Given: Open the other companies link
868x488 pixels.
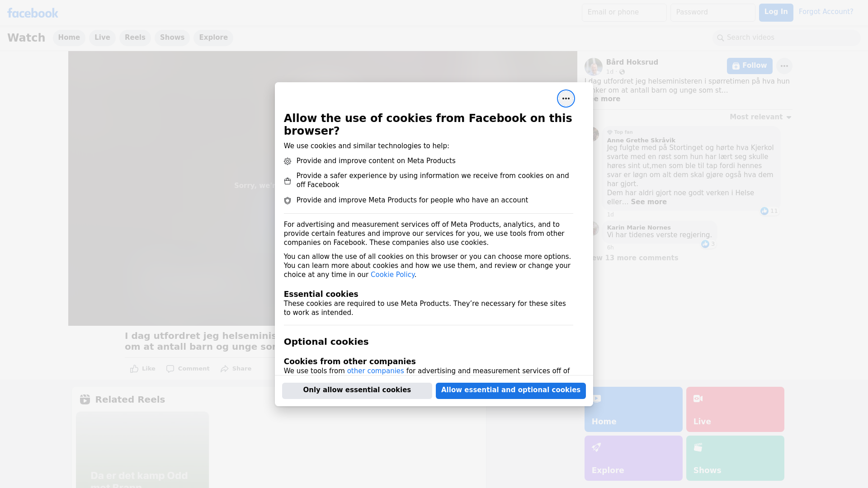Looking at the screenshot, I should click(375, 371).
